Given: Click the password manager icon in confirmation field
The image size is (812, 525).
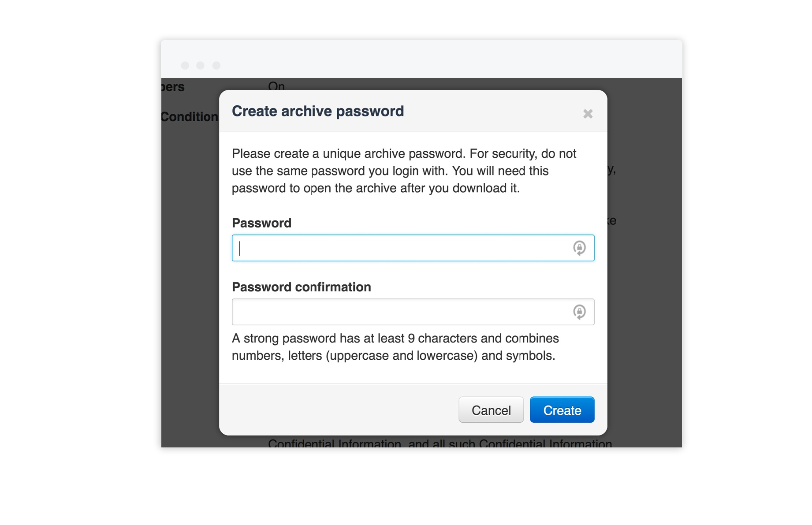Looking at the screenshot, I should tap(579, 312).
